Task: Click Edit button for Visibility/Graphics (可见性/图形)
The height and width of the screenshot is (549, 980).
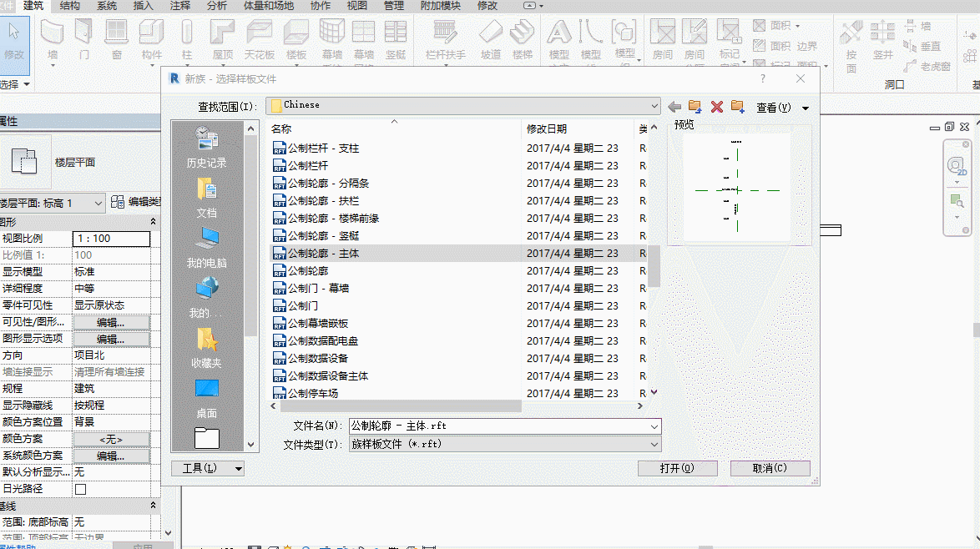Action: click(x=111, y=322)
